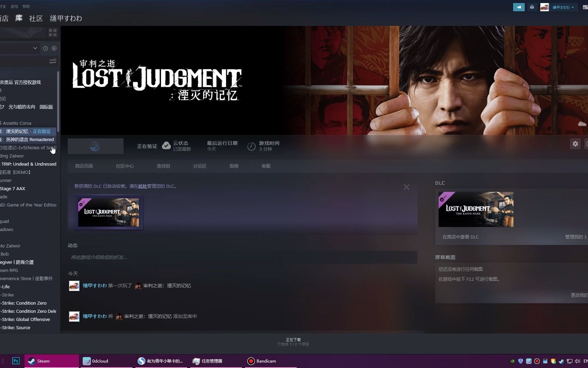Click the activity share input field
The image size is (588, 368).
click(242, 257)
